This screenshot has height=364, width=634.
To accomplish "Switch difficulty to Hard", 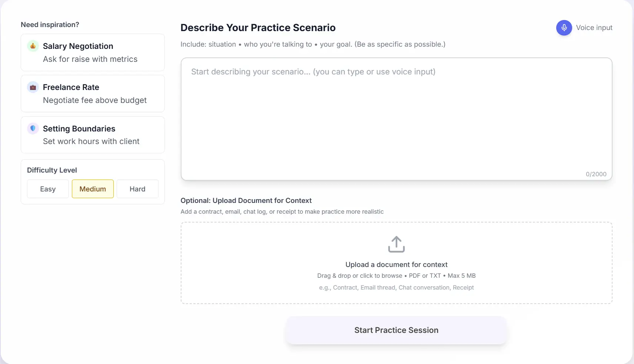I will tap(137, 189).
